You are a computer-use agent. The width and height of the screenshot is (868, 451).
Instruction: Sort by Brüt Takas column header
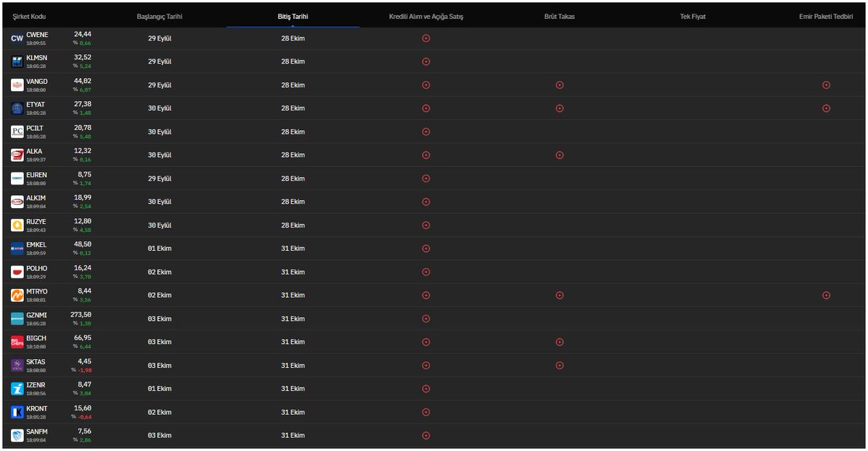tap(560, 16)
